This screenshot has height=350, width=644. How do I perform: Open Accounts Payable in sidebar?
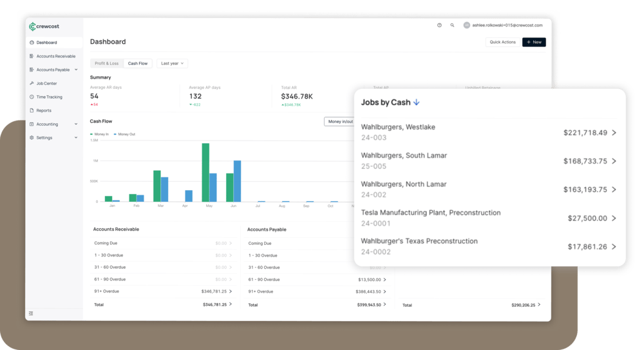[54, 70]
